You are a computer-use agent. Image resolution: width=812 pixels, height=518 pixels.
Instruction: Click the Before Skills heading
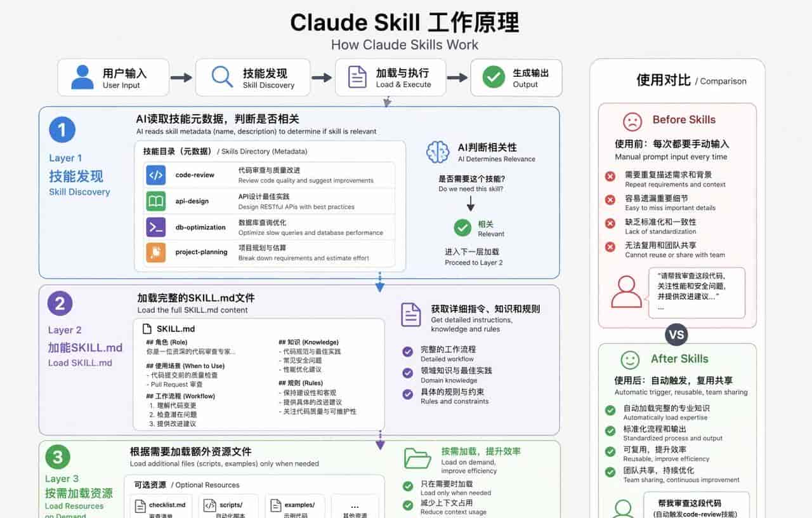pyautogui.click(x=684, y=120)
